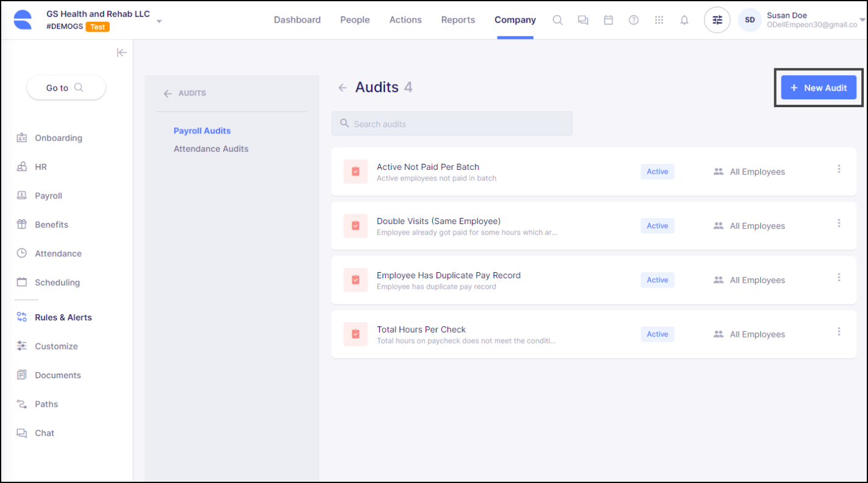Click the help question mark icon

634,20
